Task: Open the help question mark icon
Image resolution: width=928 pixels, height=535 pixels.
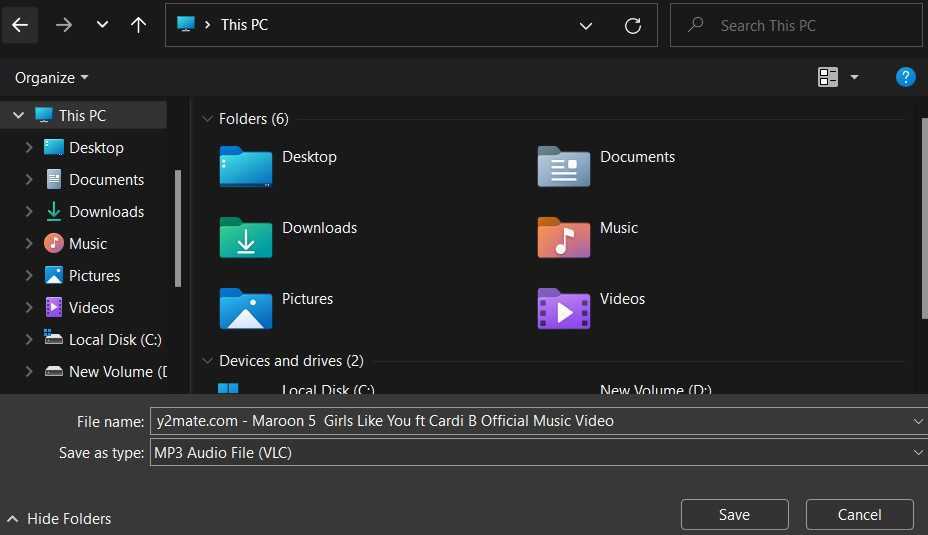Action: (906, 77)
